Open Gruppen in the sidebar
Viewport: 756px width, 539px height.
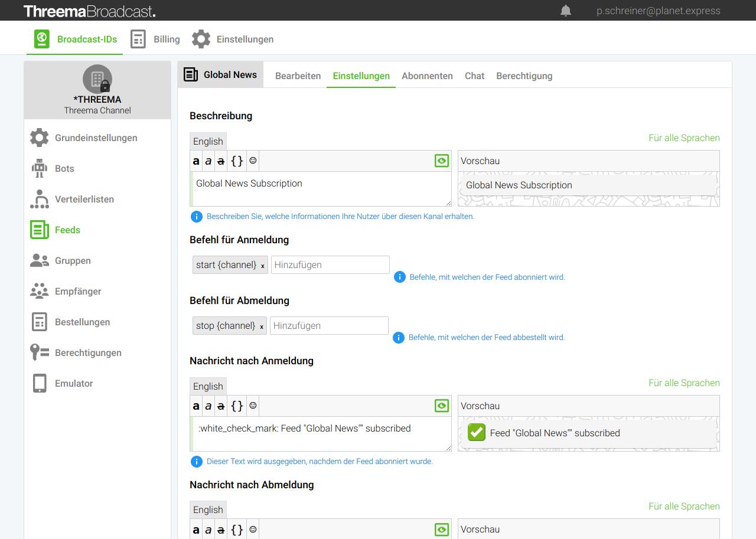click(x=97, y=260)
